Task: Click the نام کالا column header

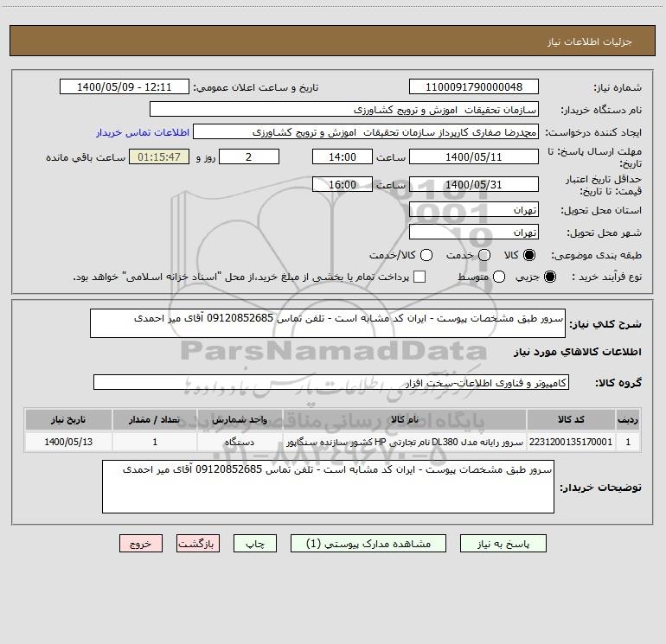Action: [405, 419]
